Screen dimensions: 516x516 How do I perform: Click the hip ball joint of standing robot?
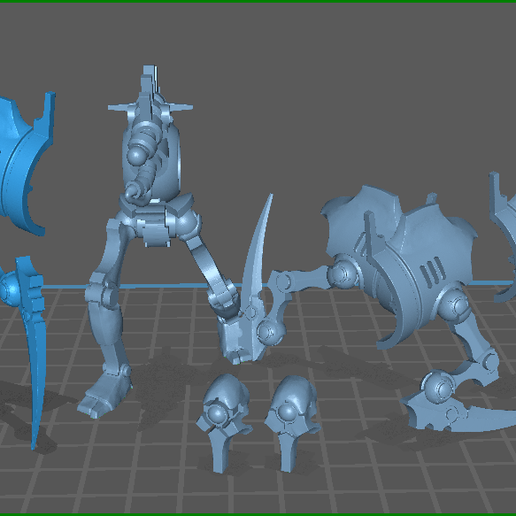189,223
